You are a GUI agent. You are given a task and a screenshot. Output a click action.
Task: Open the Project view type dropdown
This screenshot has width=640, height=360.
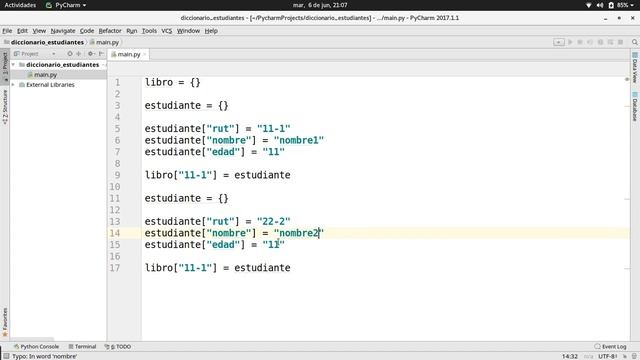(34, 53)
